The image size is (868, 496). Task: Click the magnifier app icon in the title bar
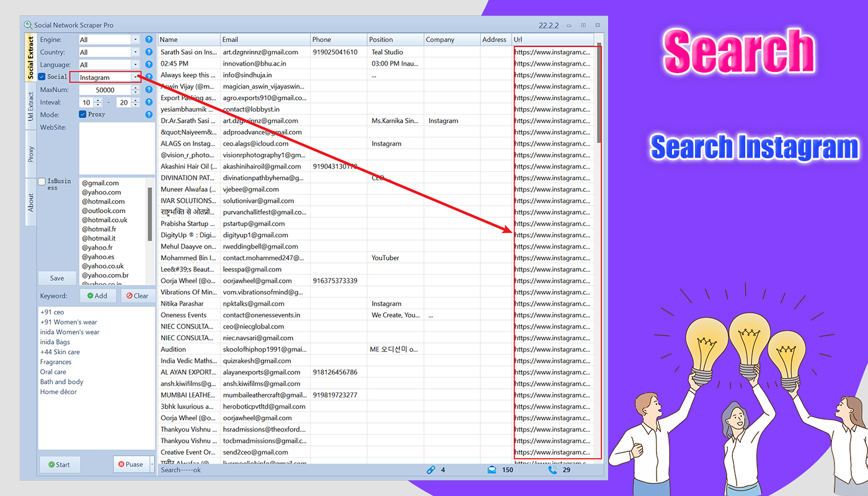[x=27, y=25]
